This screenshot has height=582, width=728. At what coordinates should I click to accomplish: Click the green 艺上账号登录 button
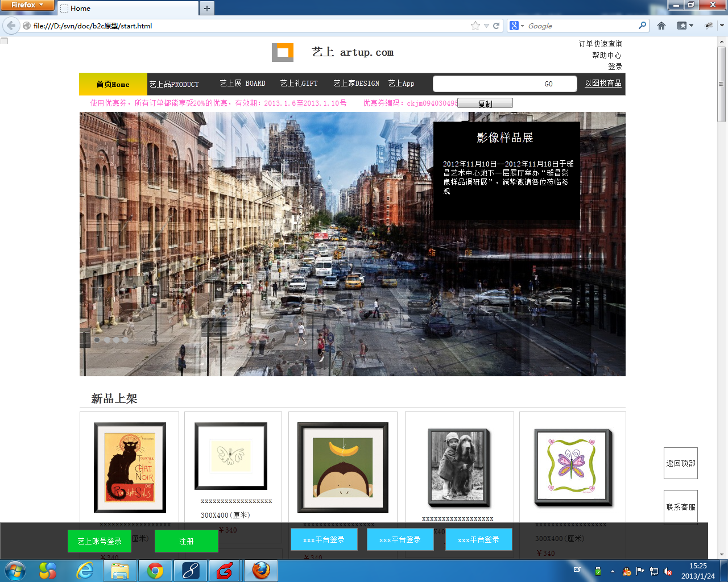[100, 541]
